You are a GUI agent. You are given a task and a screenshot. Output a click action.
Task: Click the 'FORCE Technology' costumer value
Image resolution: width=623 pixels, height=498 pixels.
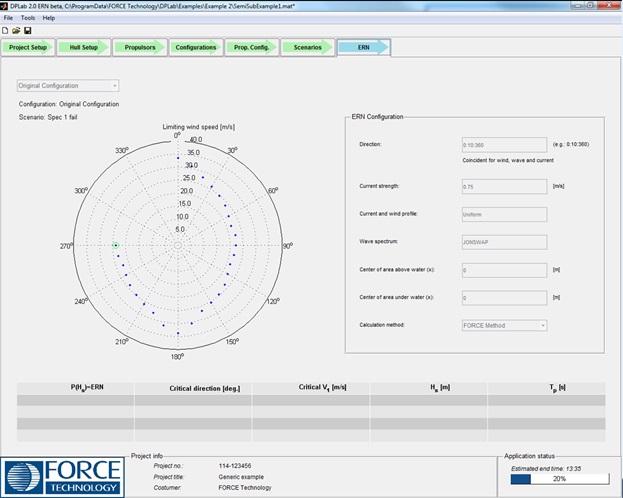coord(245,488)
